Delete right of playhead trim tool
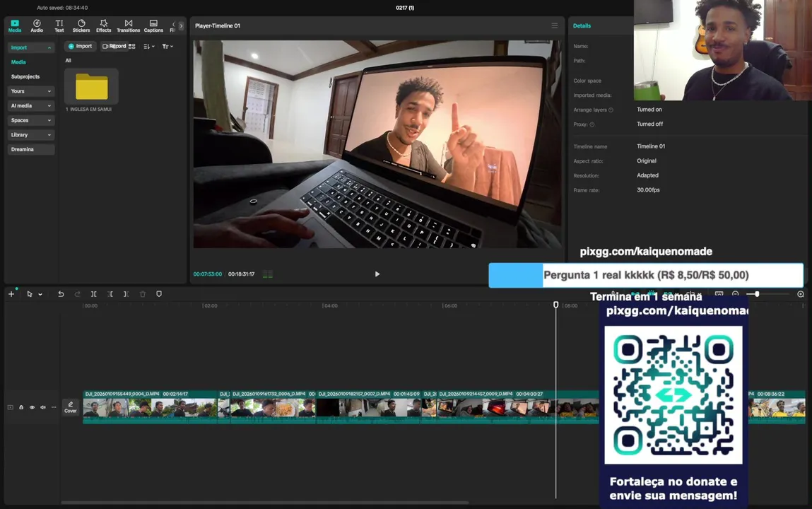812x509 pixels. pos(126,294)
